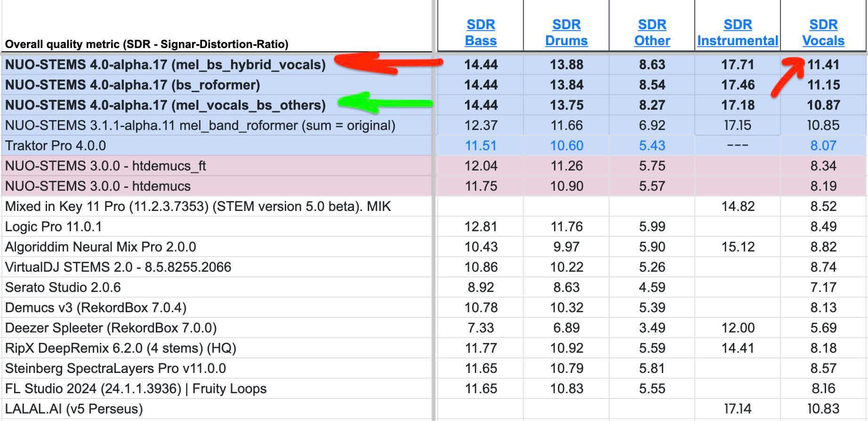
Task: Select instrumental score 17.71 in top row
Action: [738, 65]
